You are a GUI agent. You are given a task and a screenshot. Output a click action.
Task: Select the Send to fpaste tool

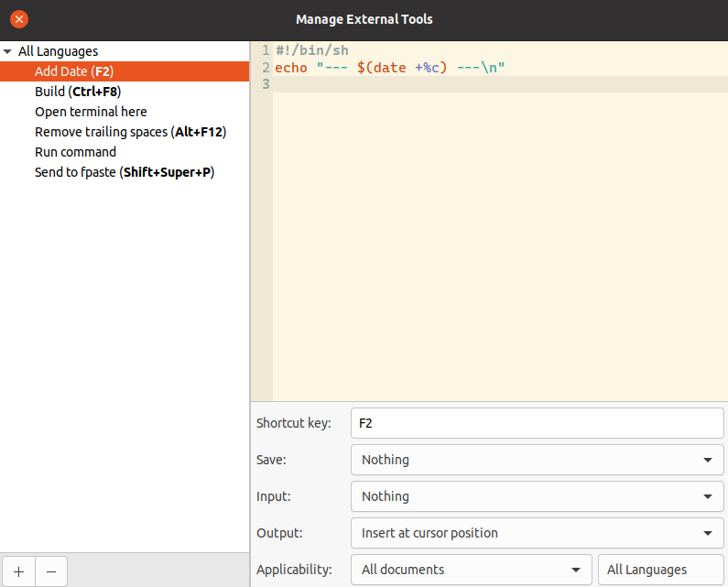point(125,172)
